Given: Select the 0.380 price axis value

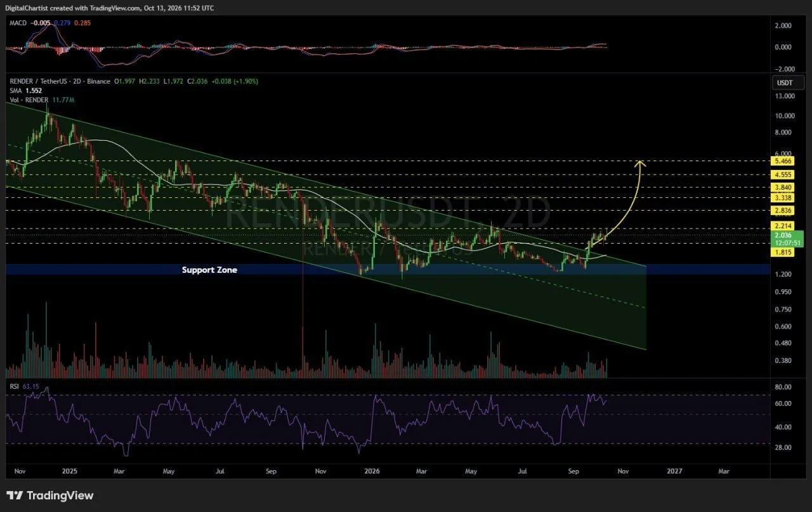Looking at the screenshot, I should click(x=782, y=360).
